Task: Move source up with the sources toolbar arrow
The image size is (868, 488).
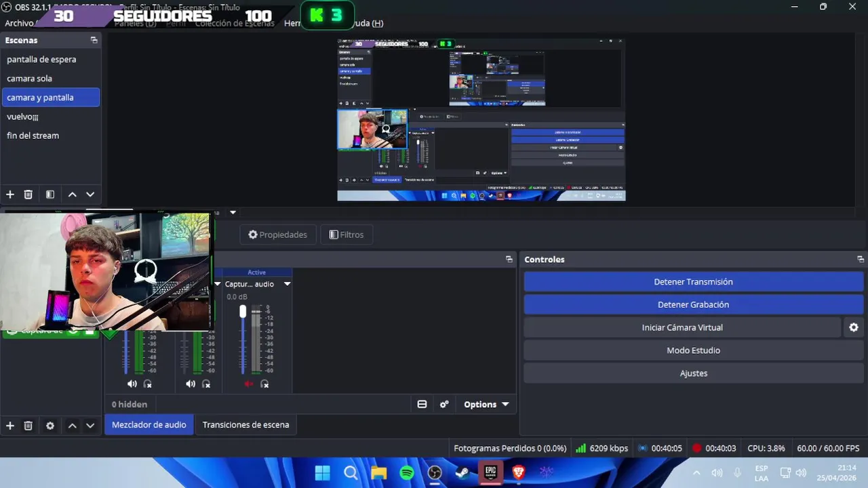Action: tap(72, 426)
